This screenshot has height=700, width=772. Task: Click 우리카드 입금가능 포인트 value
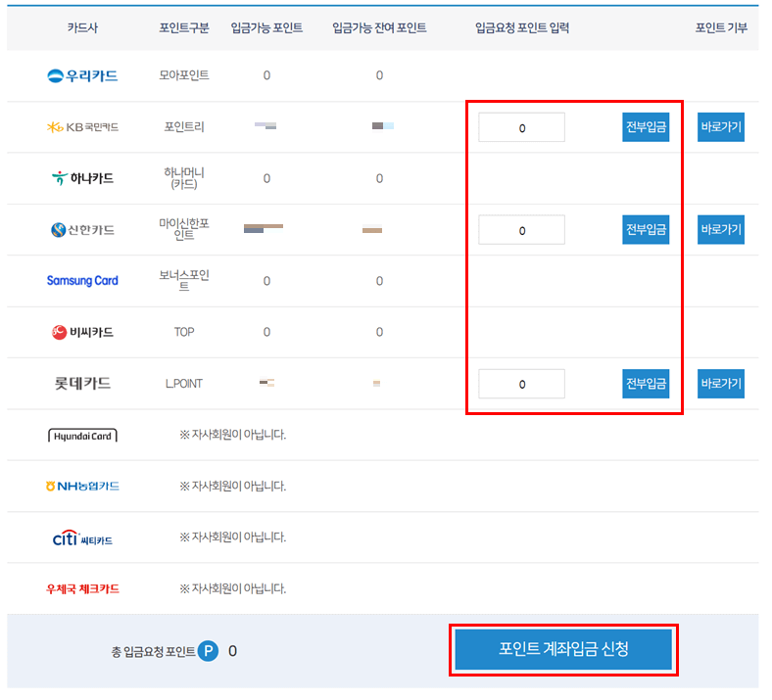(x=266, y=75)
